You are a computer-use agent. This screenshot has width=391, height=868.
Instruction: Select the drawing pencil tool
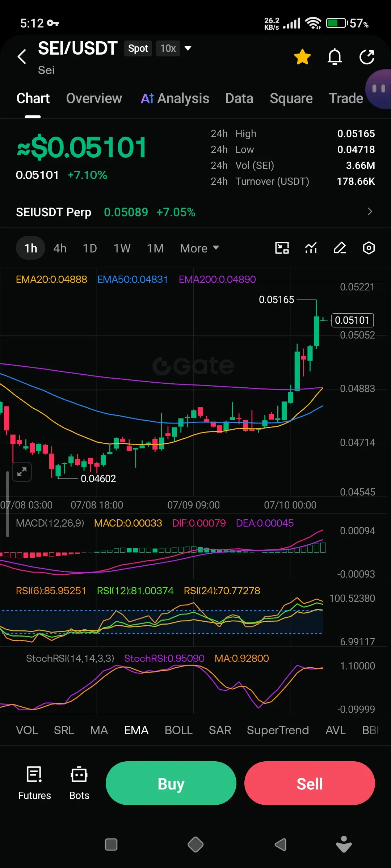click(340, 248)
